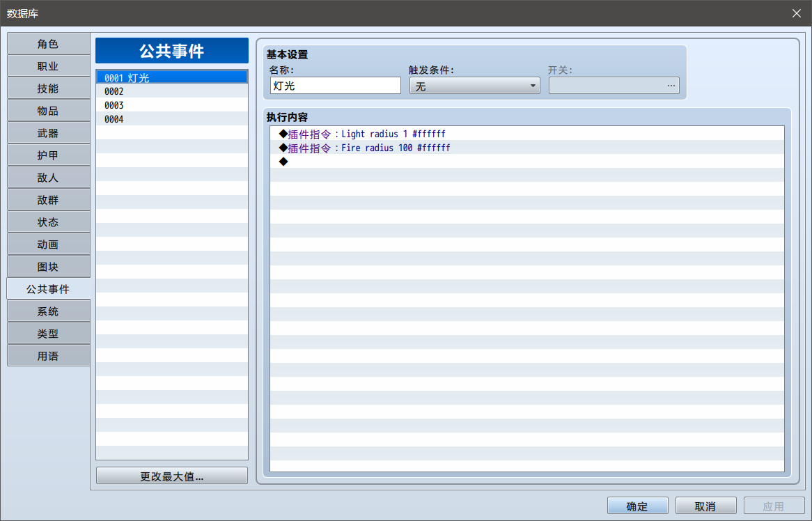Click the 取消 button
Screen dimensions: 812x521
click(x=706, y=506)
